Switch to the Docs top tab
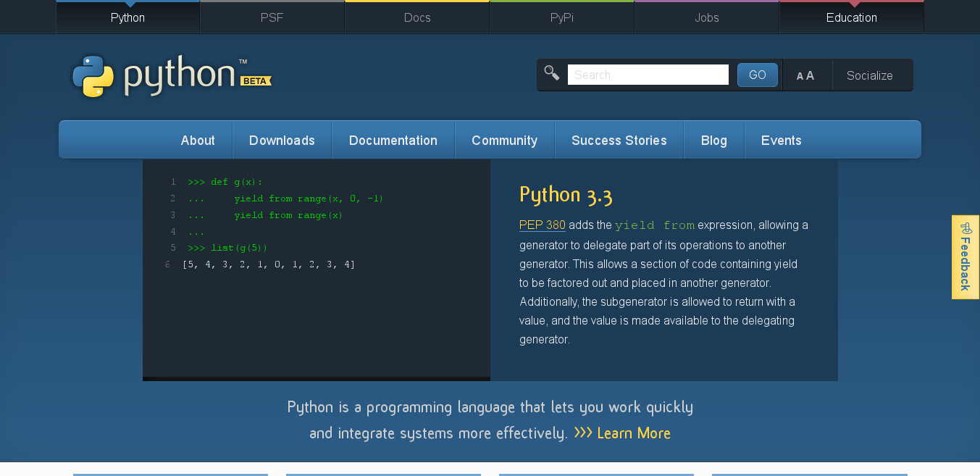 pyautogui.click(x=417, y=17)
